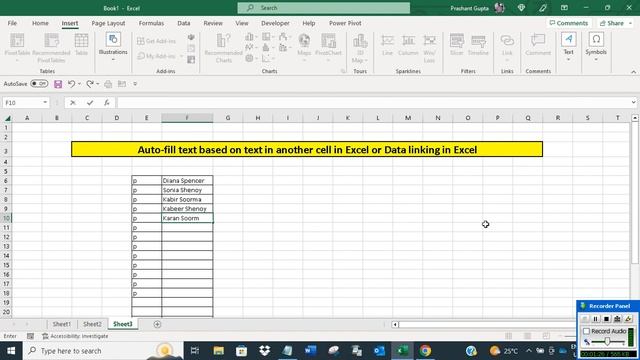The height and width of the screenshot is (360, 640).
Task: Switch to the Sheet2 tab
Action: tap(92, 324)
